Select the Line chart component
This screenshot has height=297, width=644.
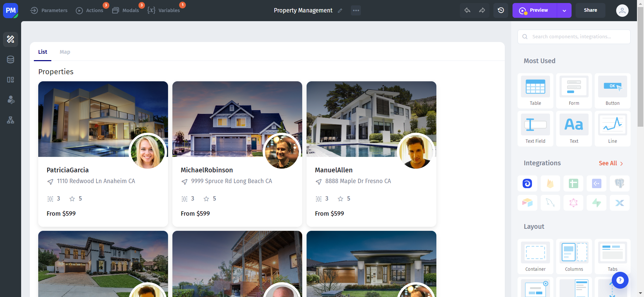612,129
